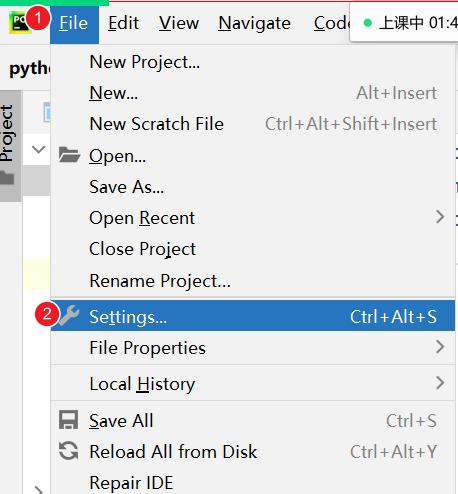
Task: Click the floppy disk Save All icon
Action: [69, 420]
